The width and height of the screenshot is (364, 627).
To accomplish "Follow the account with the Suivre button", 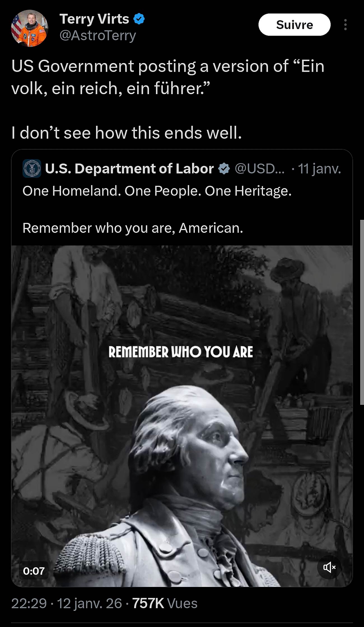I will pyautogui.click(x=294, y=25).
